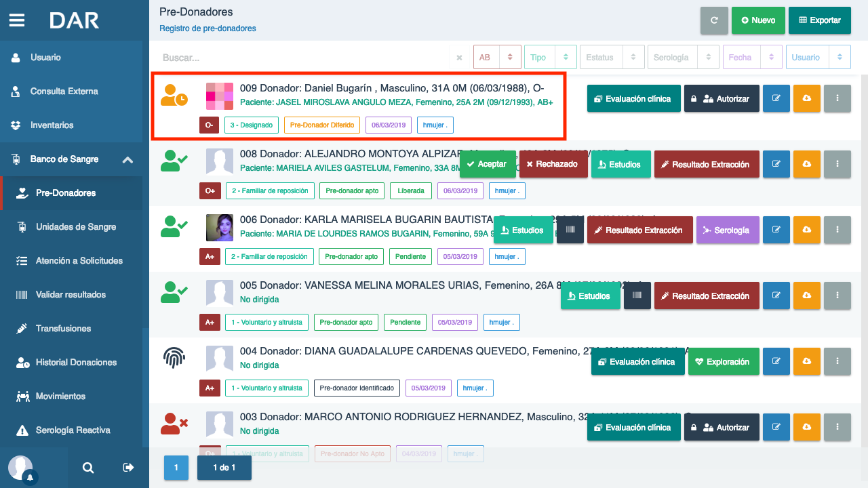868x488 pixels.
Task: Click Estudios for donor 006
Action: 524,230
